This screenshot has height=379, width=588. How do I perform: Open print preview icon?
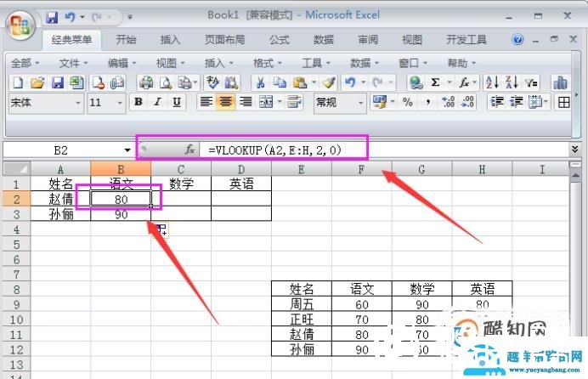[166, 82]
